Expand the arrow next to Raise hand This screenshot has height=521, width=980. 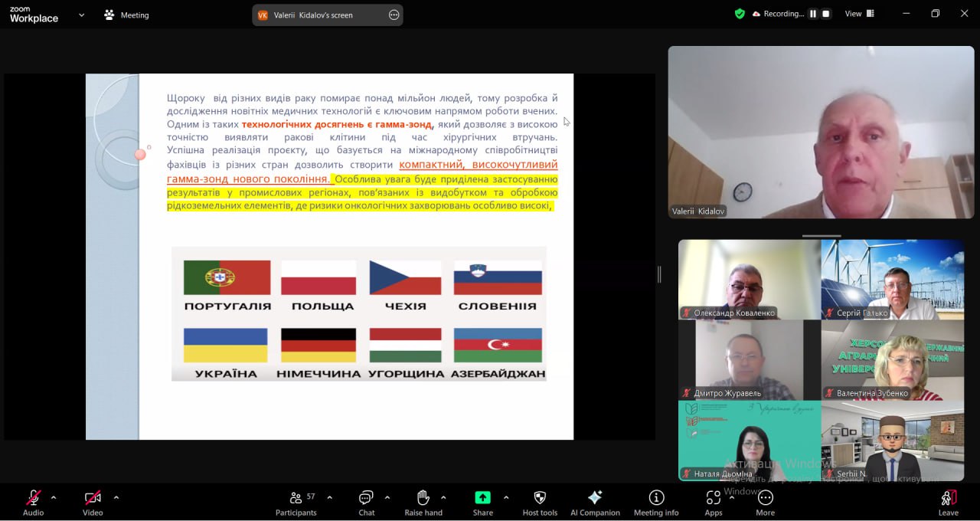443,497
